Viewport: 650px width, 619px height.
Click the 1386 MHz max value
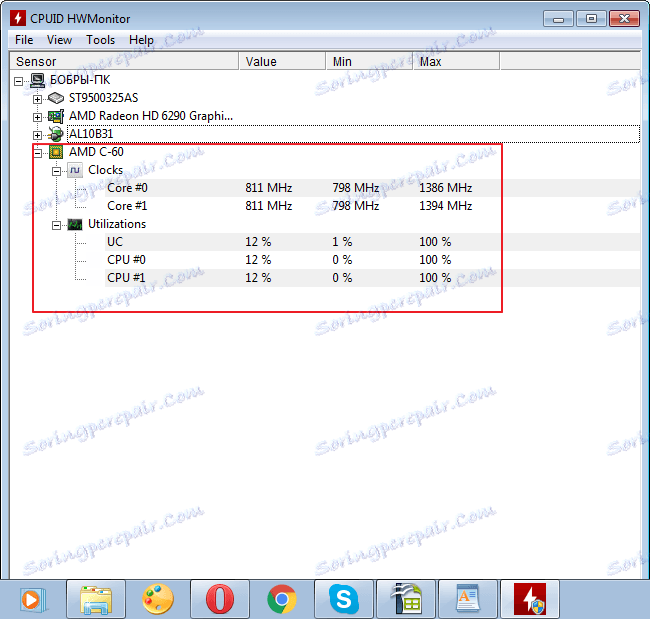pyautogui.click(x=446, y=188)
